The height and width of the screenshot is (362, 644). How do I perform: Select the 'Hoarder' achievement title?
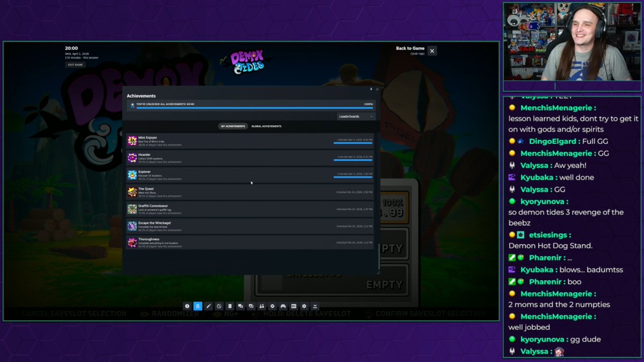[x=144, y=154]
